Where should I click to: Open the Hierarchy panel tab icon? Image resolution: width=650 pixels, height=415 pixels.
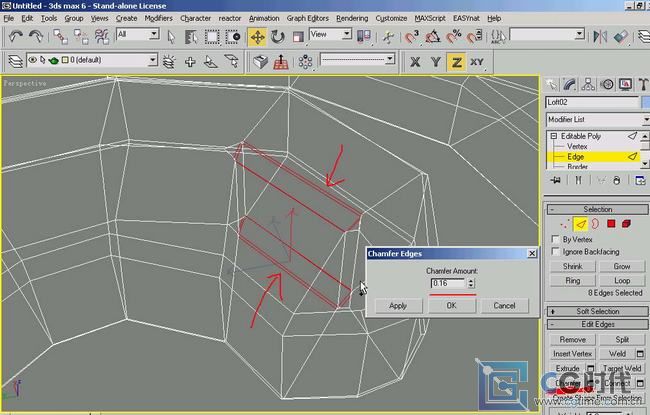pos(588,85)
